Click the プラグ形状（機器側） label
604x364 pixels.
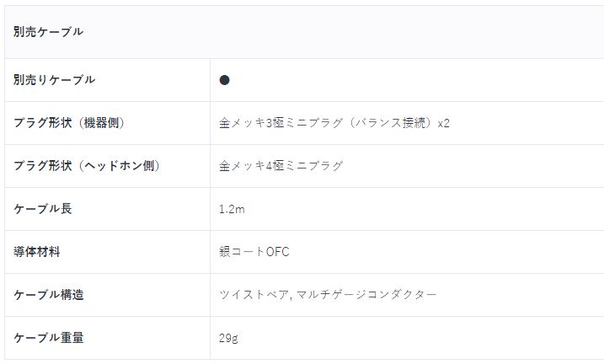click(x=69, y=123)
